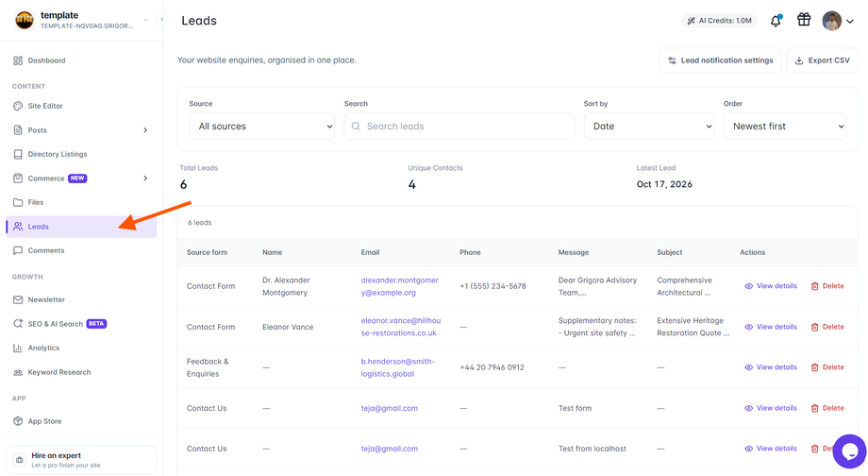Open App Store in the sidebar

(x=81, y=421)
